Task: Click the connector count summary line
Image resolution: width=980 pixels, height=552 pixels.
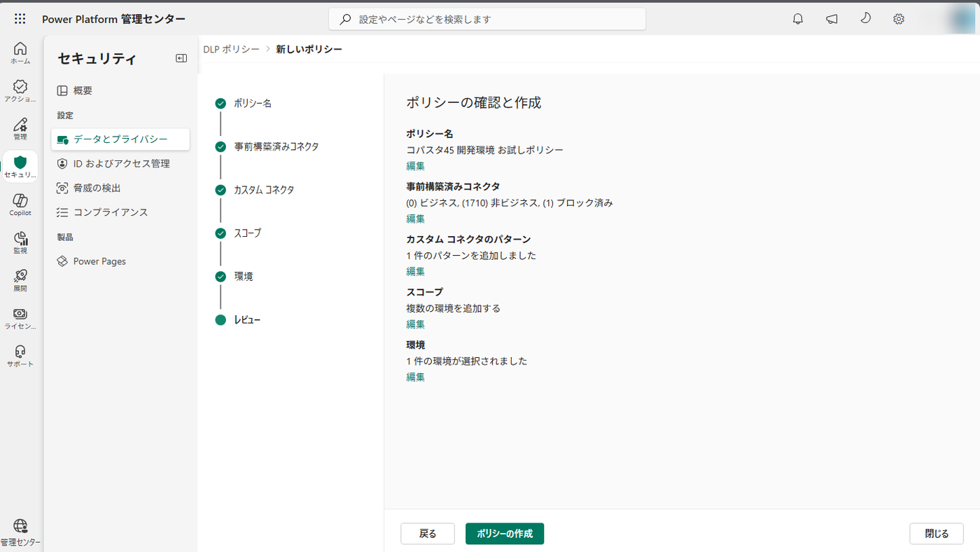Action: tap(510, 203)
